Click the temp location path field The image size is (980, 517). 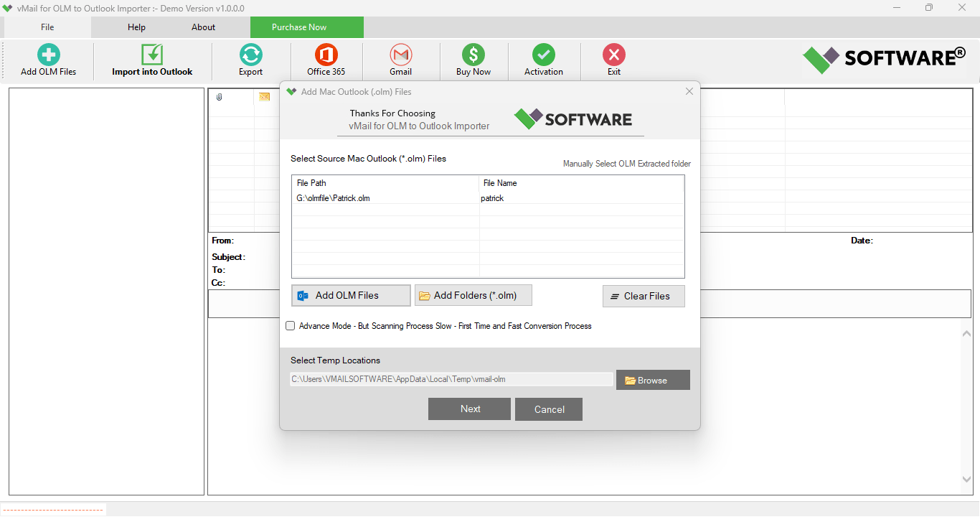tap(452, 379)
